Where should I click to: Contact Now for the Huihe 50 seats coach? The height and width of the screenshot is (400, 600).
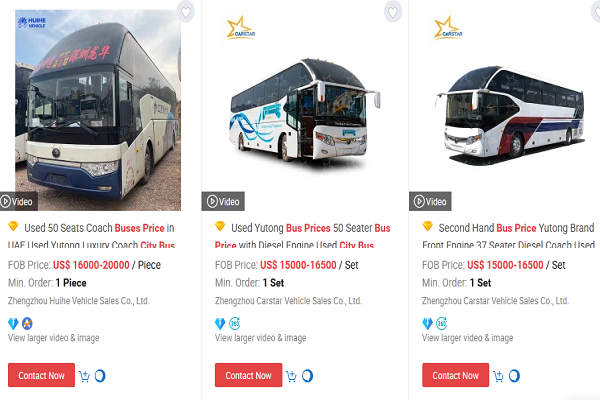tap(41, 375)
